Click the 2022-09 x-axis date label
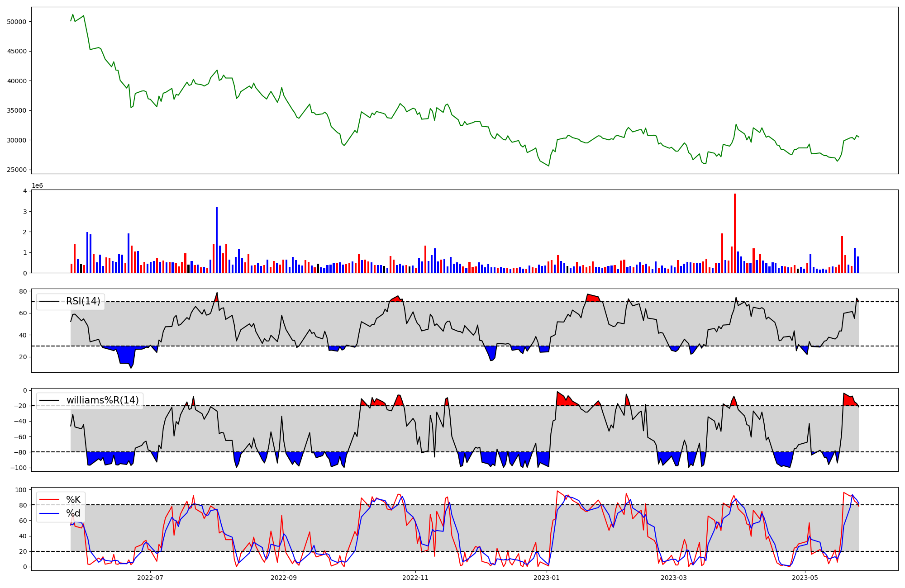Screen dimensions: 905x588 point(284,578)
